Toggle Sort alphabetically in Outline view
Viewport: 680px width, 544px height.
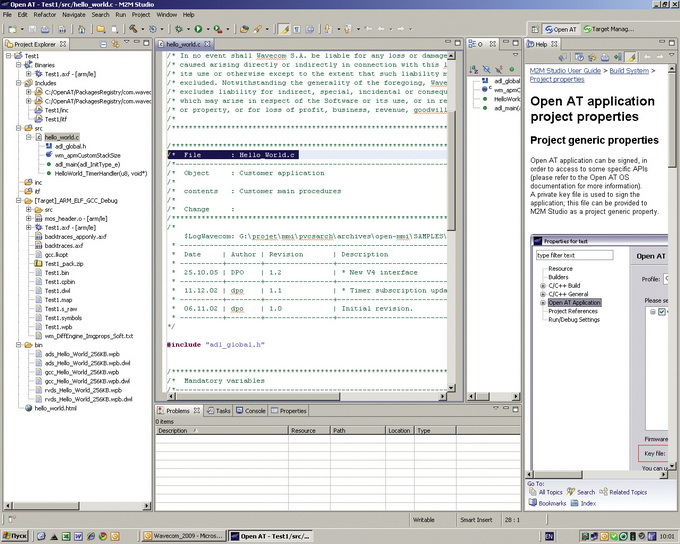click(x=474, y=69)
